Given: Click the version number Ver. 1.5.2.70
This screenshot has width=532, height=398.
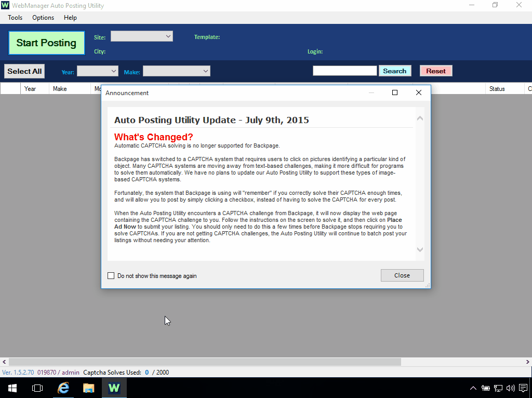Looking at the screenshot, I should point(18,372).
